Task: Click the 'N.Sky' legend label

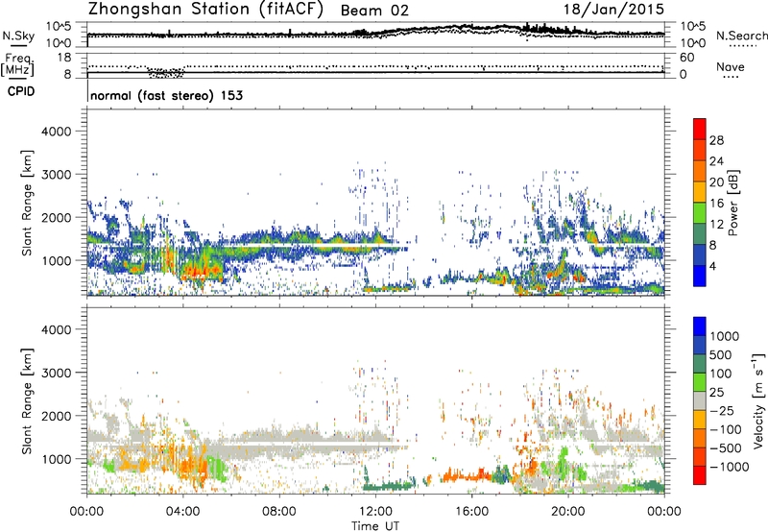Action: pyautogui.click(x=18, y=36)
